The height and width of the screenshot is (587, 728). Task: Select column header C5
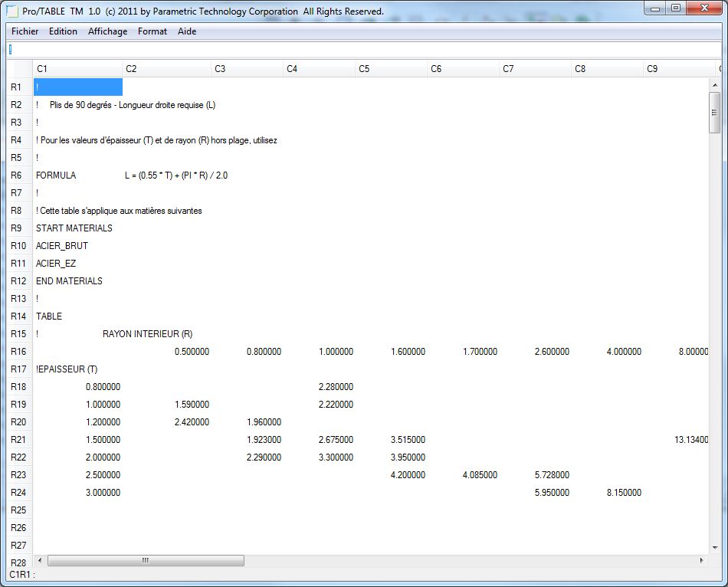391,69
